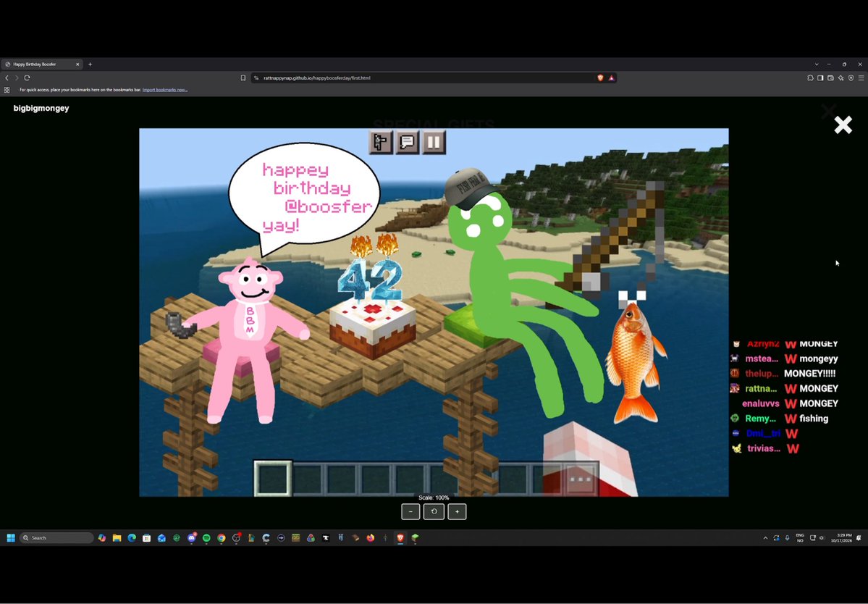Click the taskbar Search box
868x604 pixels.
[x=57, y=537]
